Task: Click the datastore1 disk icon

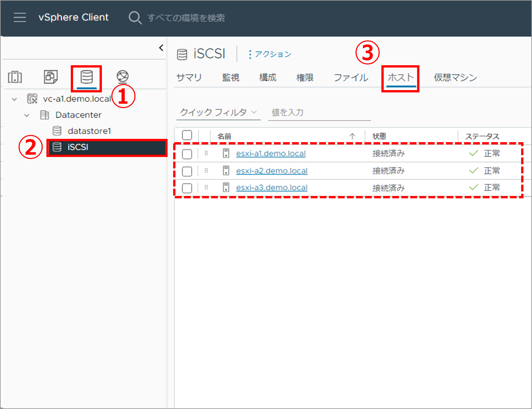Action: pos(57,131)
